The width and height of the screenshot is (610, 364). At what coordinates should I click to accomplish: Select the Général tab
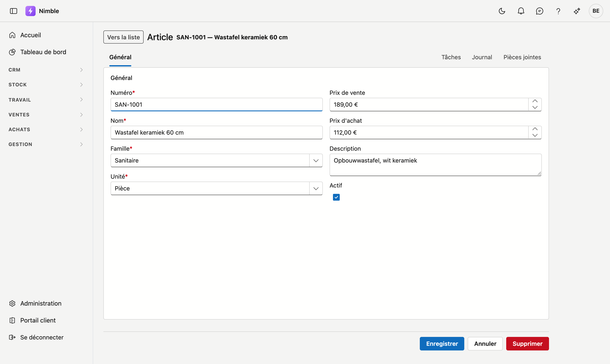click(x=120, y=57)
